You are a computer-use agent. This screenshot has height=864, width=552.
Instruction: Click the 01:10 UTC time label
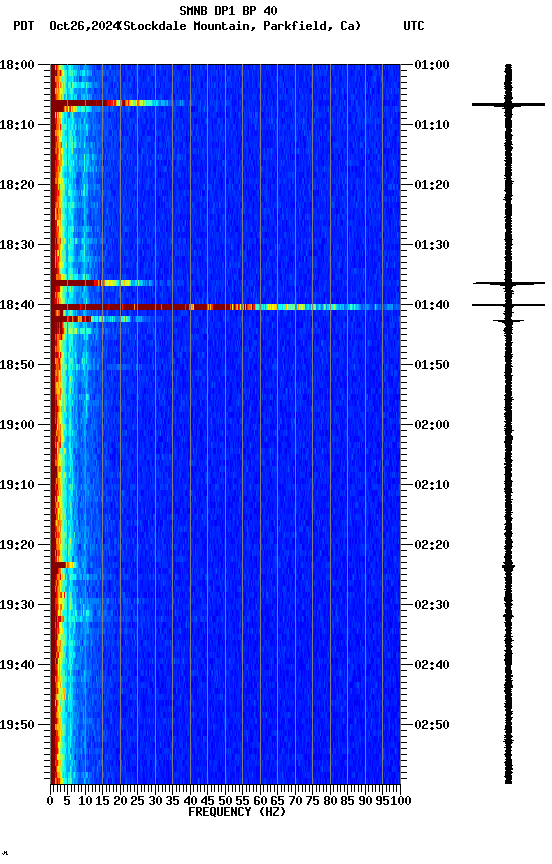[432, 125]
